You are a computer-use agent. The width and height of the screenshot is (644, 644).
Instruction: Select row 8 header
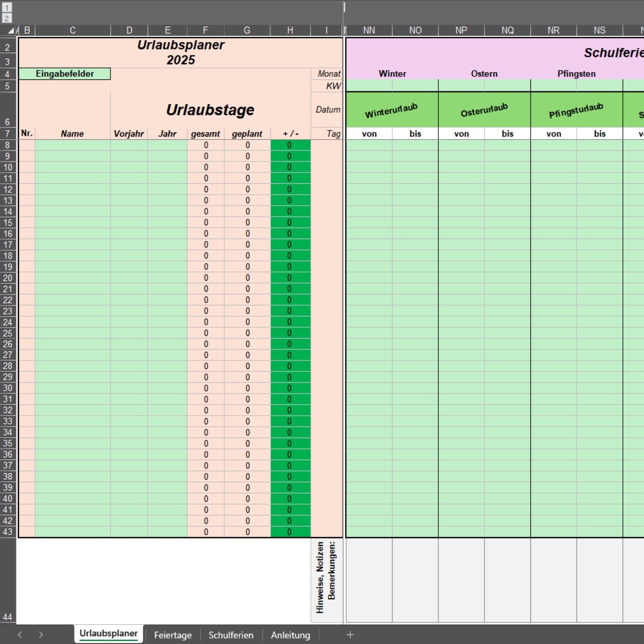point(7,145)
